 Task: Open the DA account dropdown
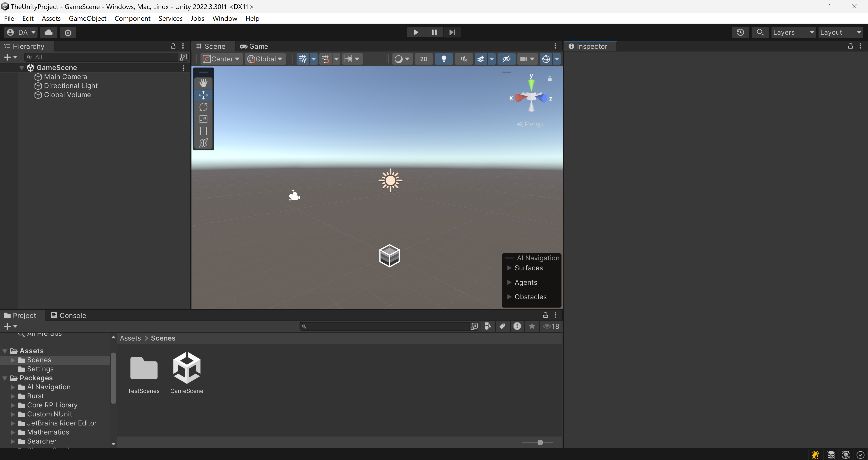[x=21, y=32]
